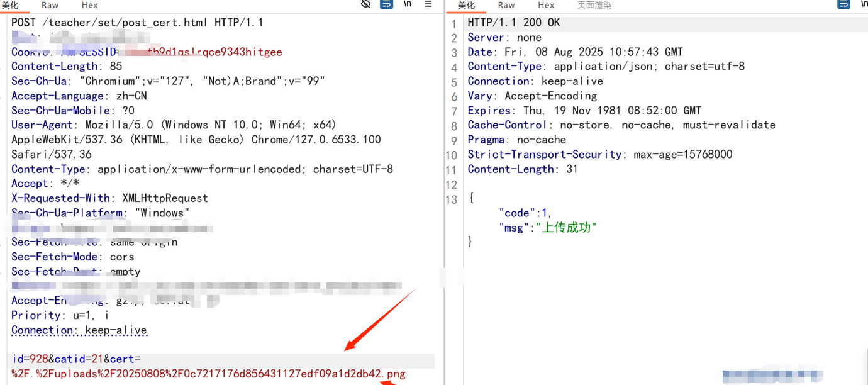The width and height of the screenshot is (868, 385).
Task: Click the "msg":"上传成功" JSON field
Action: click(547, 228)
